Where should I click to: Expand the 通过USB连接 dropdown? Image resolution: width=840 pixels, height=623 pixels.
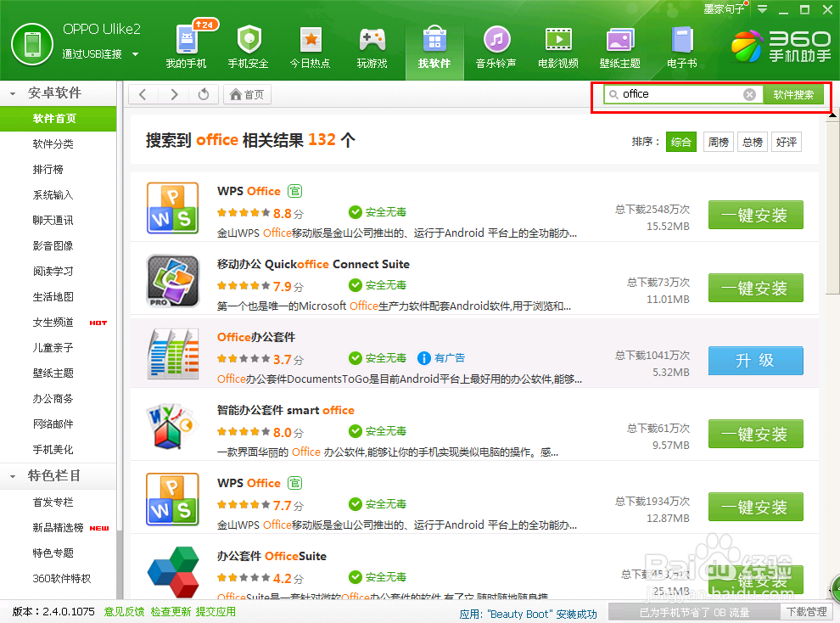[135, 54]
